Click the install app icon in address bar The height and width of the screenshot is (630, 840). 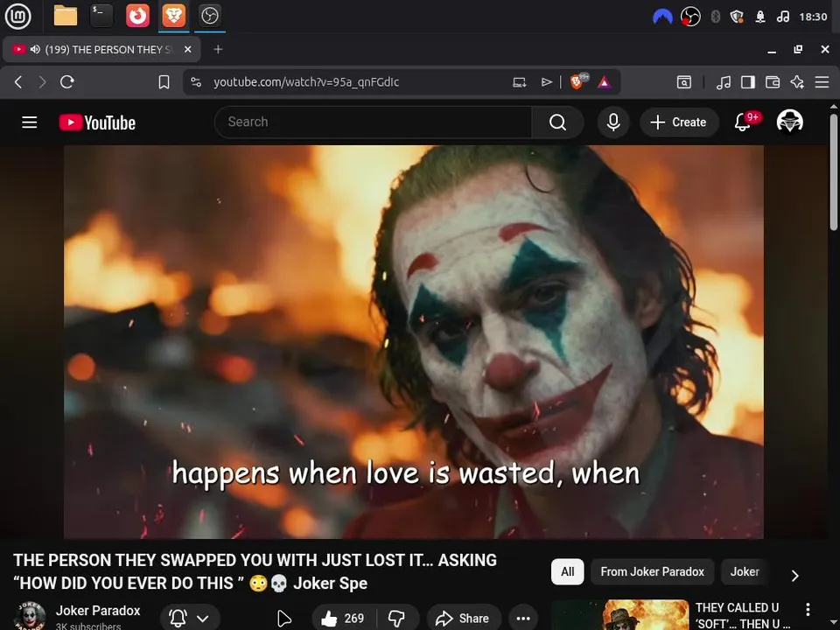click(x=519, y=82)
